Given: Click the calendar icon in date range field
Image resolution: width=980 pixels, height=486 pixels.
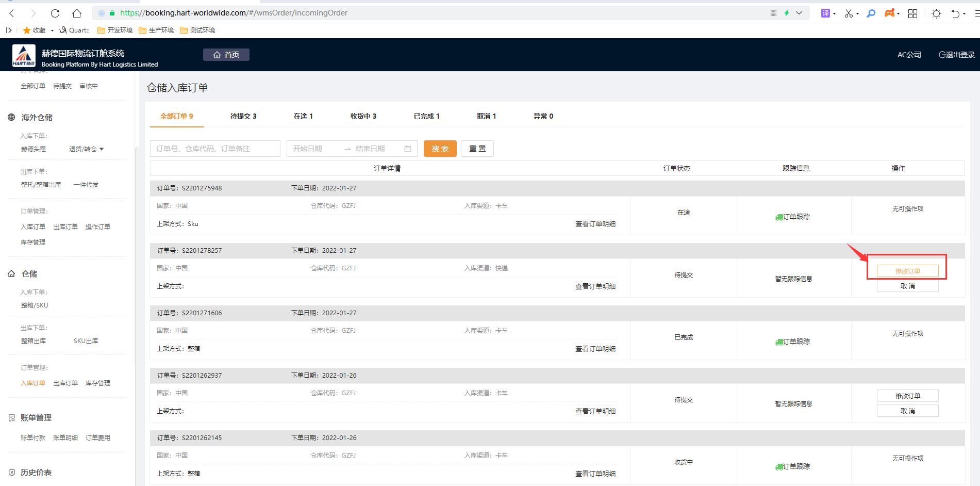Looking at the screenshot, I should click(408, 149).
